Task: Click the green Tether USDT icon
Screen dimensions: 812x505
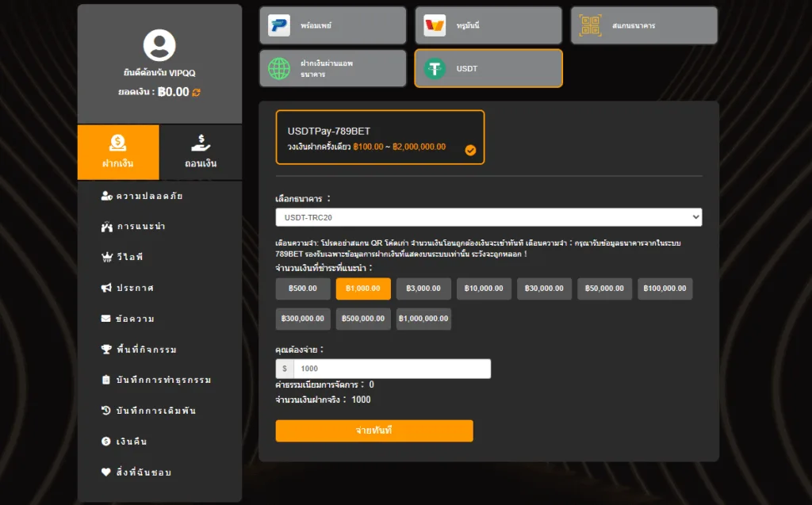Action: point(435,68)
